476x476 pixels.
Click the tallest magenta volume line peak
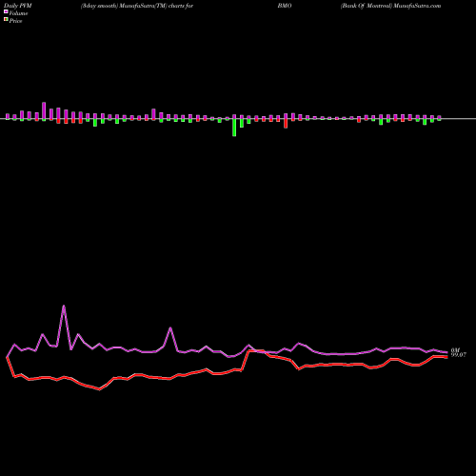pyautogui.click(x=64, y=306)
